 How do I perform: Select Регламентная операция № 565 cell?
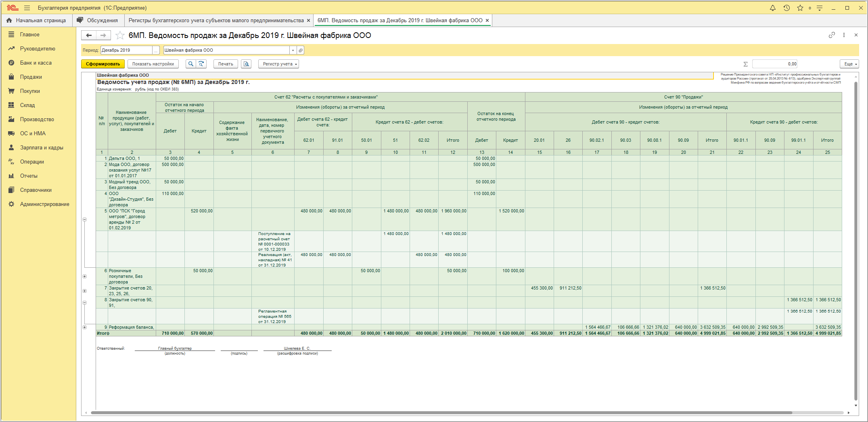pyautogui.click(x=273, y=316)
